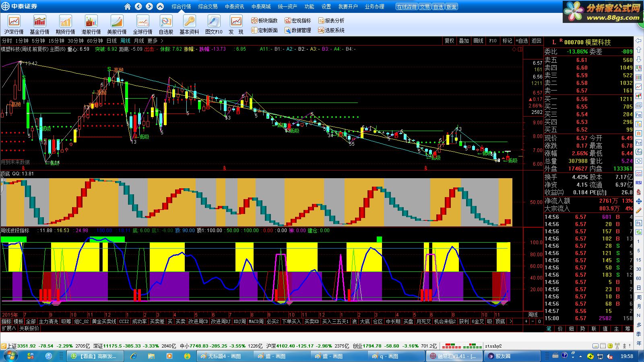The width and height of the screenshot is (644, 362).
Task: Click 返回 return button
Action: tap(537, 41)
